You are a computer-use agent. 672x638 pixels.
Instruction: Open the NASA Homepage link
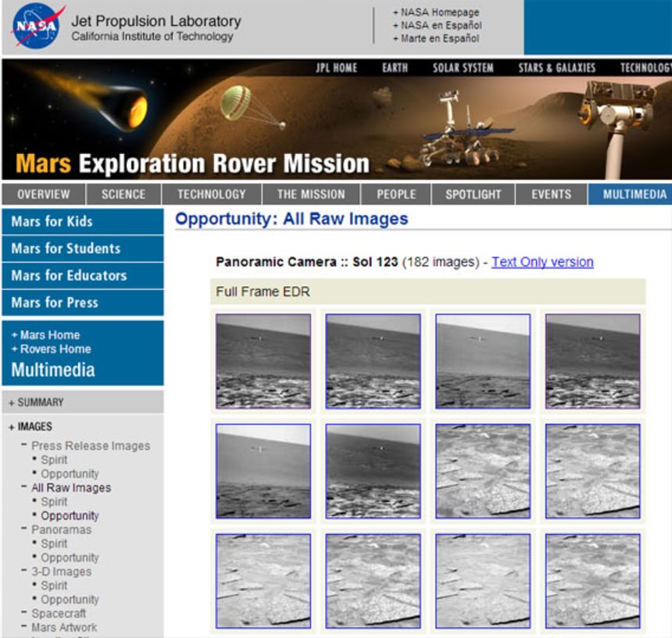click(440, 13)
